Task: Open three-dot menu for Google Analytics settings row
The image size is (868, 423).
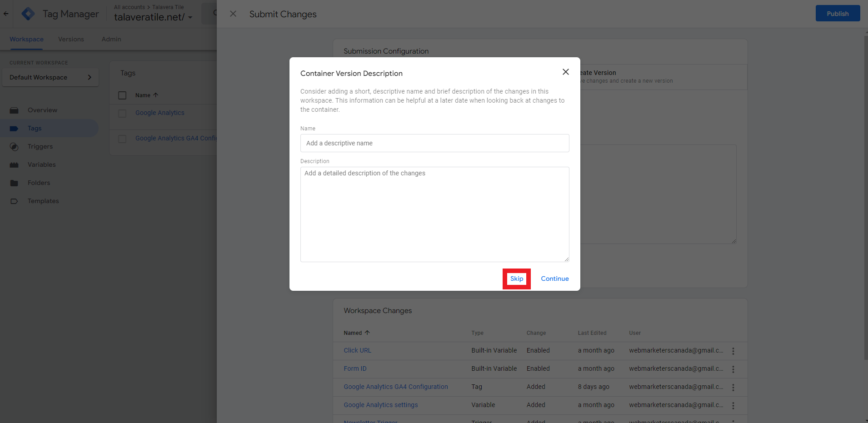Action: (x=733, y=405)
